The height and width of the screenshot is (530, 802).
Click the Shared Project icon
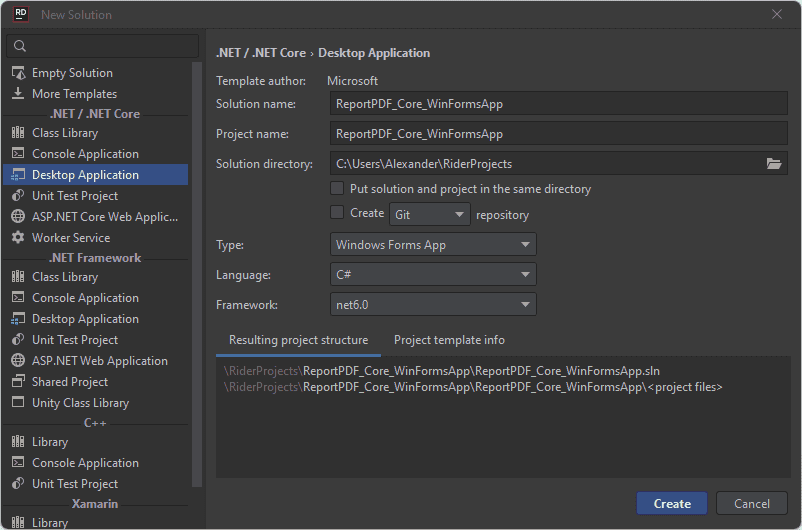point(18,382)
